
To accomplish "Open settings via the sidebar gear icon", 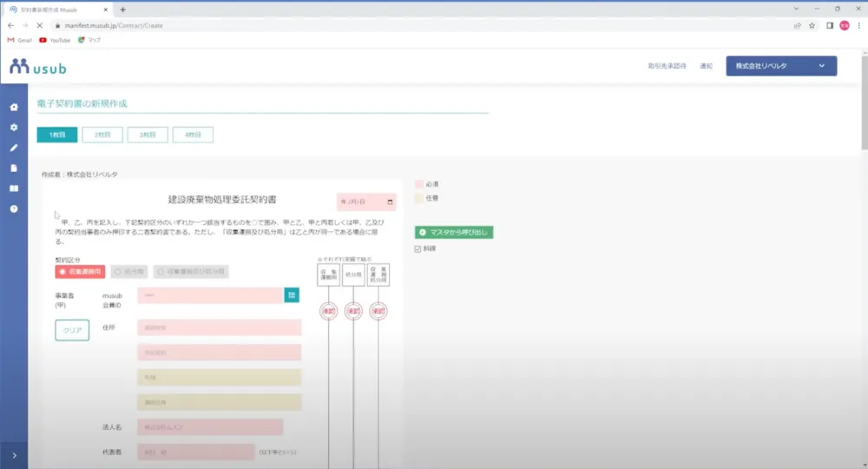I will [14, 128].
